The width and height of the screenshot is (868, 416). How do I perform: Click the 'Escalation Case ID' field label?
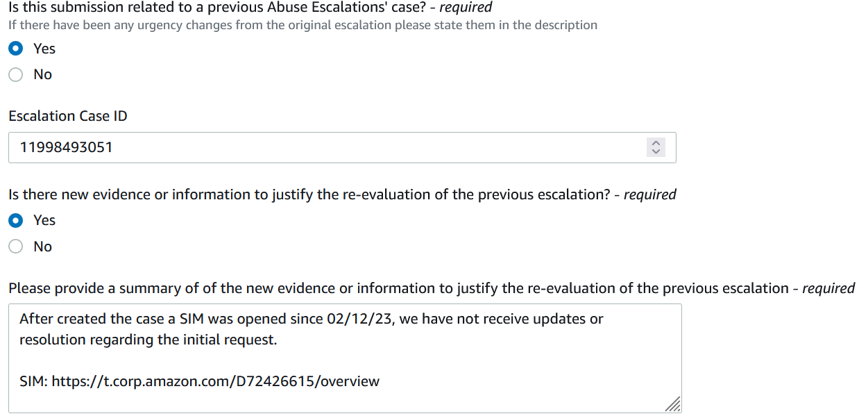(68, 116)
